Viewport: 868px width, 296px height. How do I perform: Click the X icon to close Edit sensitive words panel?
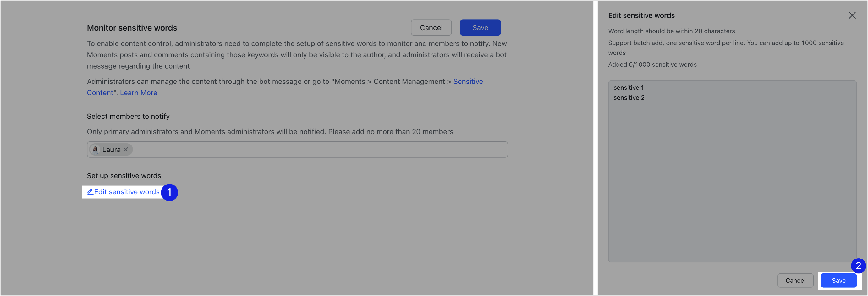[853, 15]
